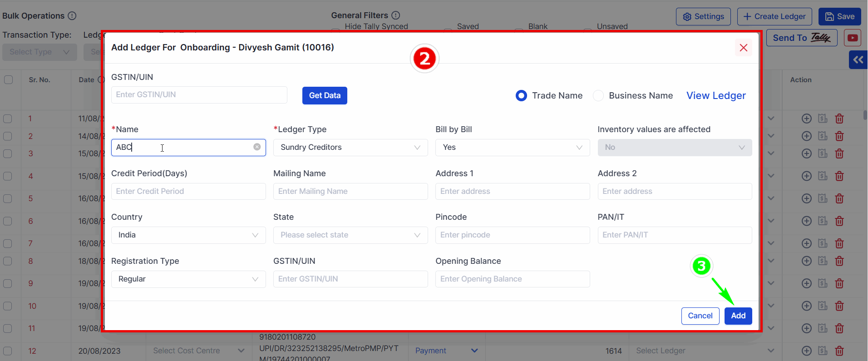The image size is (868, 361).
Task: Click the Pincode input field
Action: (x=513, y=235)
